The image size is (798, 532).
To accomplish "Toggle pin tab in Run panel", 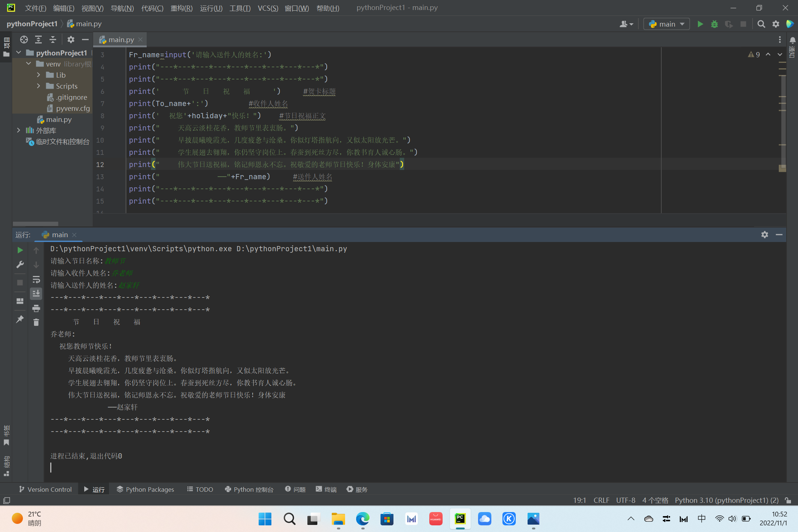I will 20,319.
